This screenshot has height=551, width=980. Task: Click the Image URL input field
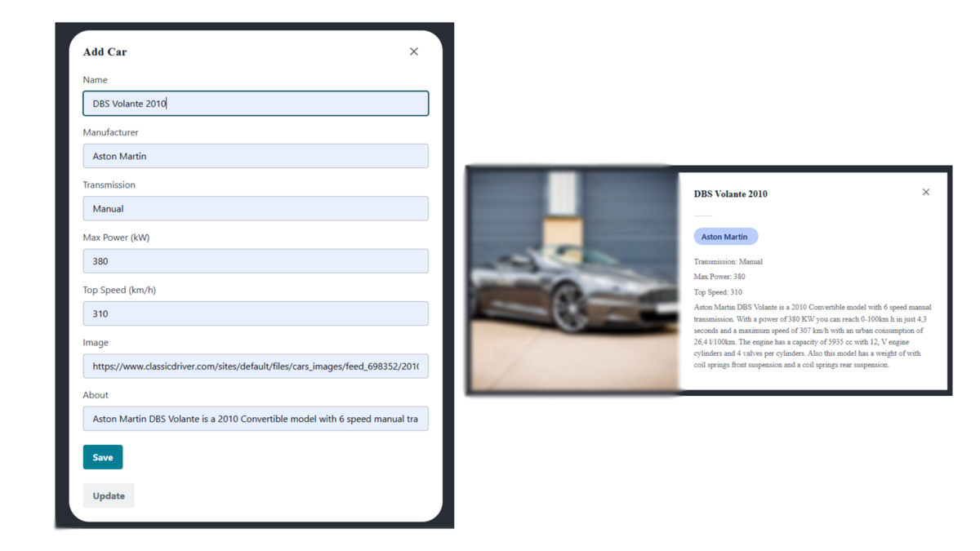(x=256, y=367)
